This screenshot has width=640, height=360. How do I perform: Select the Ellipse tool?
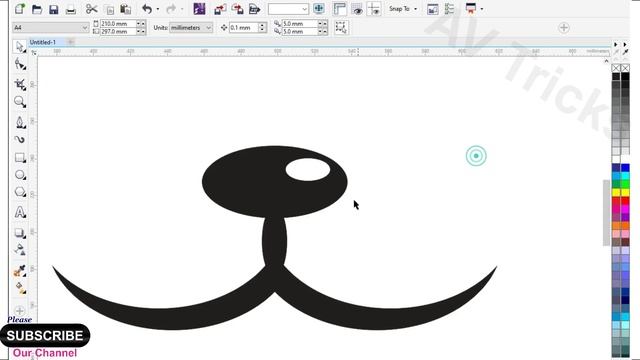tap(20, 175)
